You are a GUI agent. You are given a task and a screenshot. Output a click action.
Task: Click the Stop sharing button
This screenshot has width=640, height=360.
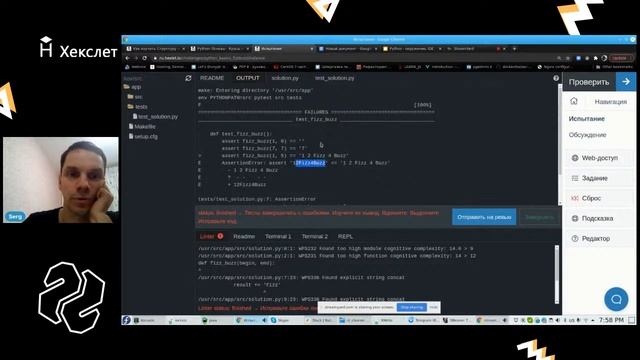[411, 307]
